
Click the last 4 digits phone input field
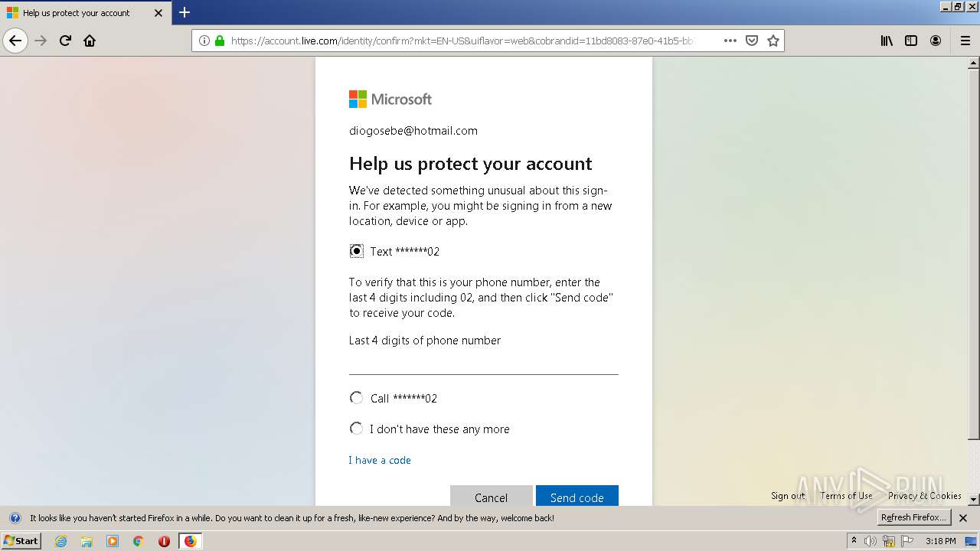pyautogui.click(x=484, y=363)
